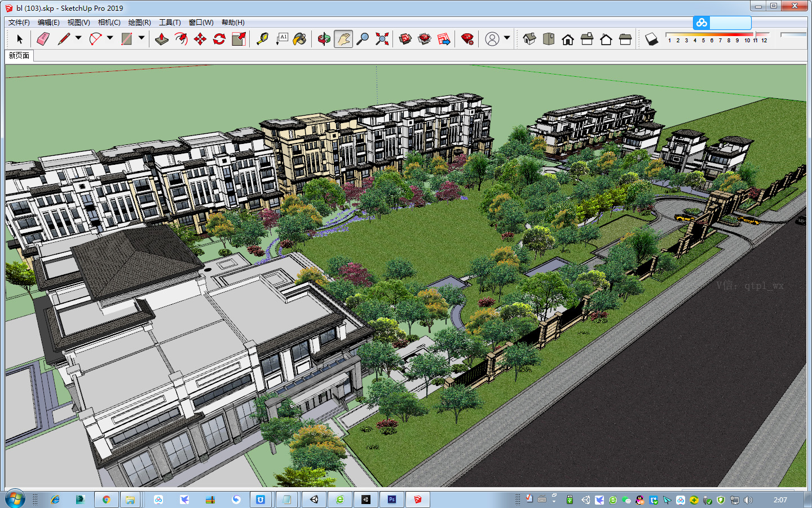Switch to Top view
The image size is (812, 508).
tap(549, 39)
